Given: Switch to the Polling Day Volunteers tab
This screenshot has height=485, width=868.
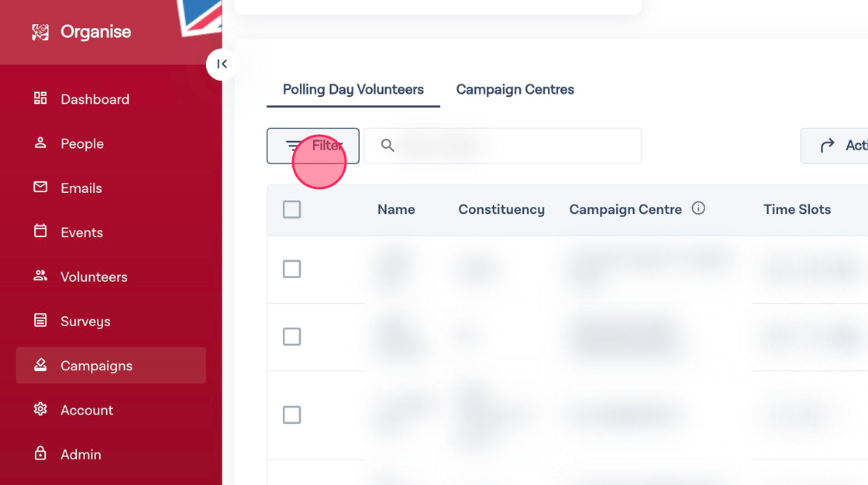Looking at the screenshot, I should click(x=353, y=89).
